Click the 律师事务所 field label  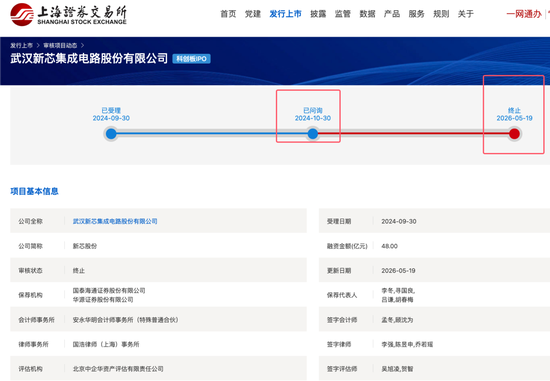pos(33,344)
